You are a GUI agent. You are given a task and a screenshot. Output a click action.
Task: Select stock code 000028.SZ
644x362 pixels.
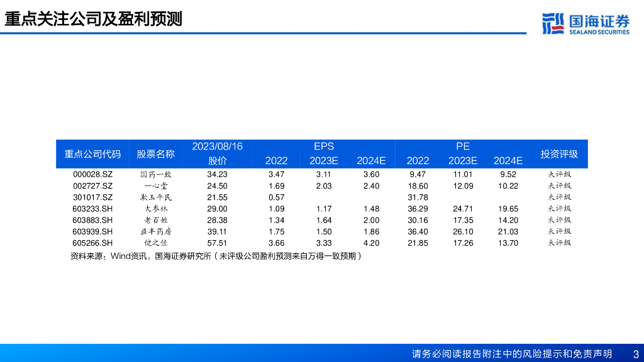92,175
